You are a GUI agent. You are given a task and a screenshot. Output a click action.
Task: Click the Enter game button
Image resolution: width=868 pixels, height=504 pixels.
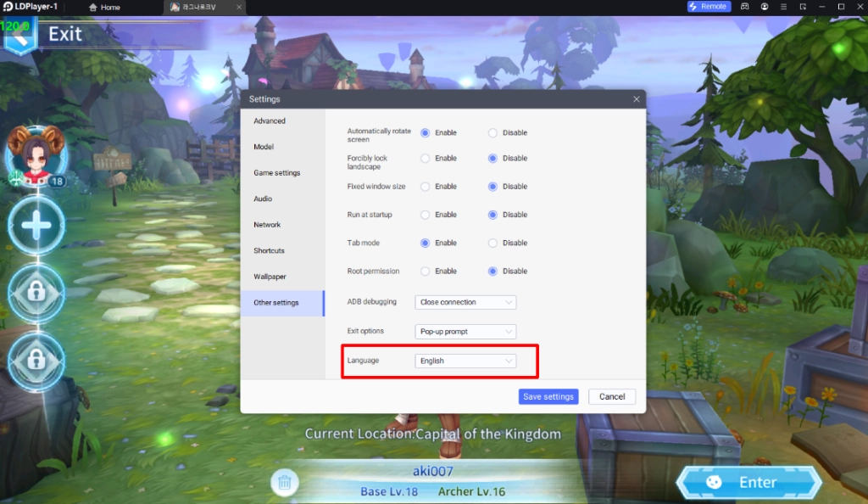tap(748, 483)
